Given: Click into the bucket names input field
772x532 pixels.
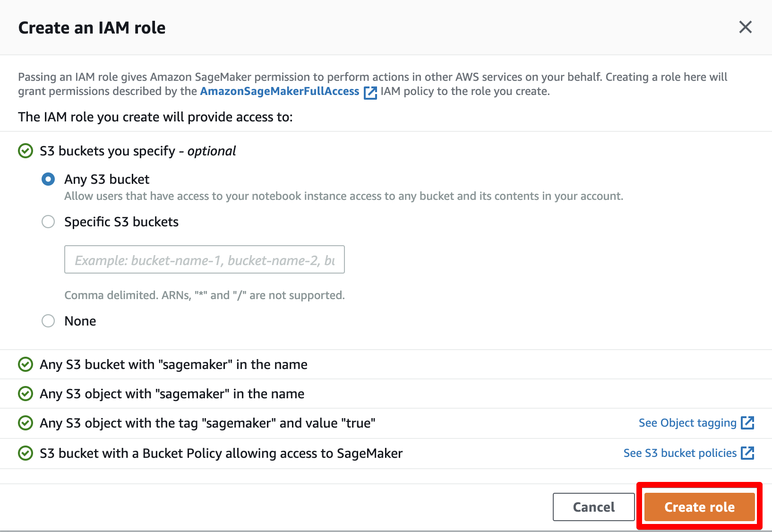Looking at the screenshot, I should click(204, 259).
